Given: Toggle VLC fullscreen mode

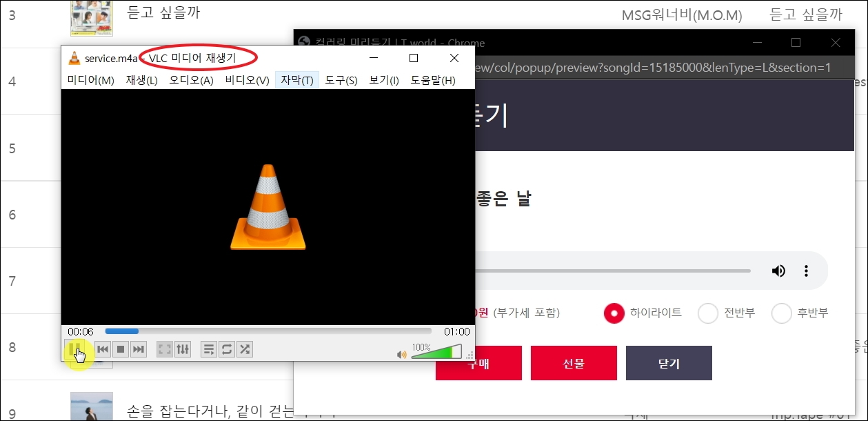Looking at the screenshot, I should (x=164, y=349).
